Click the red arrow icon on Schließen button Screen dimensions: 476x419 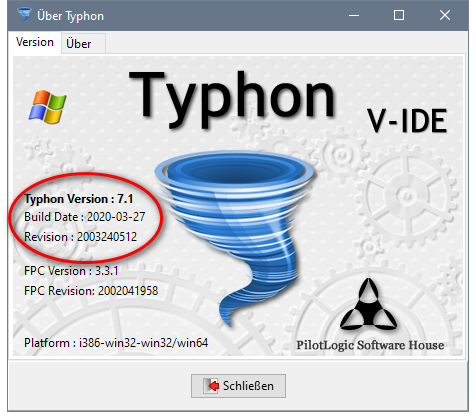pyautogui.click(x=212, y=386)
